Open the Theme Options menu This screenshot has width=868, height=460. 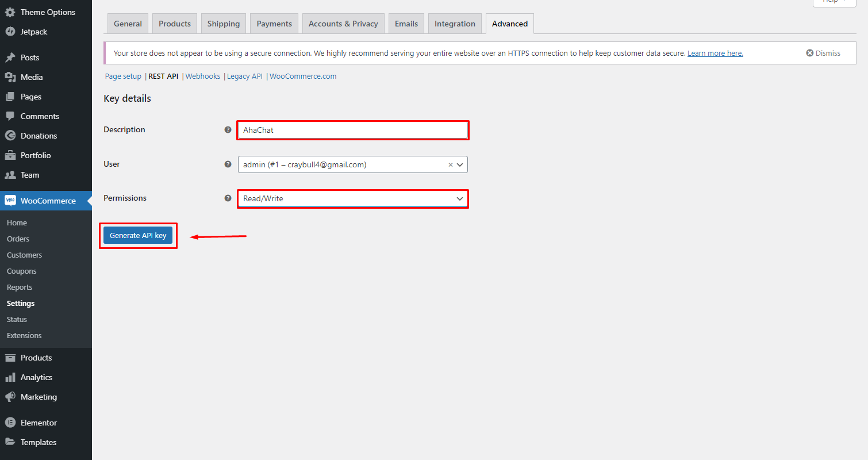46,12
